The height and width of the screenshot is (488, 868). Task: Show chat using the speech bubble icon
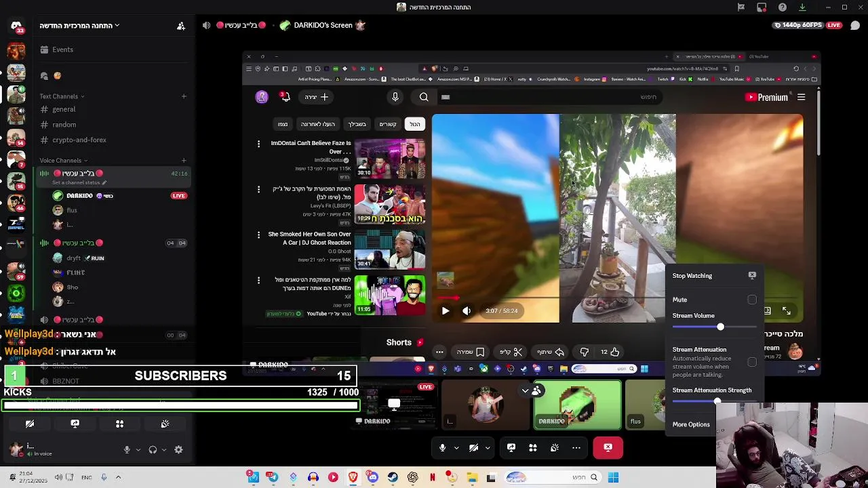[x=855, y=26]
